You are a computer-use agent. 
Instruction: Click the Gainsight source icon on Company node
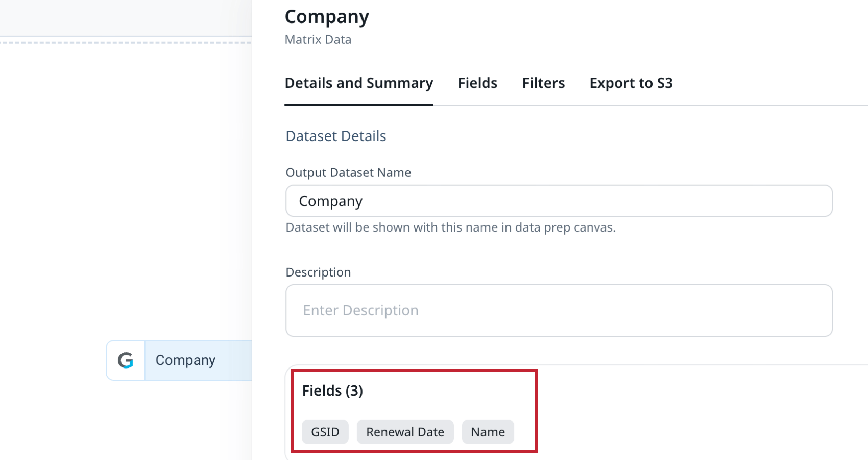point(126,360)
